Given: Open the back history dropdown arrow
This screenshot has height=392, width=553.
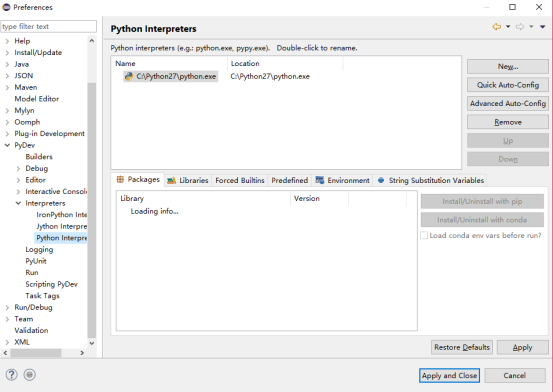Looking at the screenshot, I should pos(508,26).
